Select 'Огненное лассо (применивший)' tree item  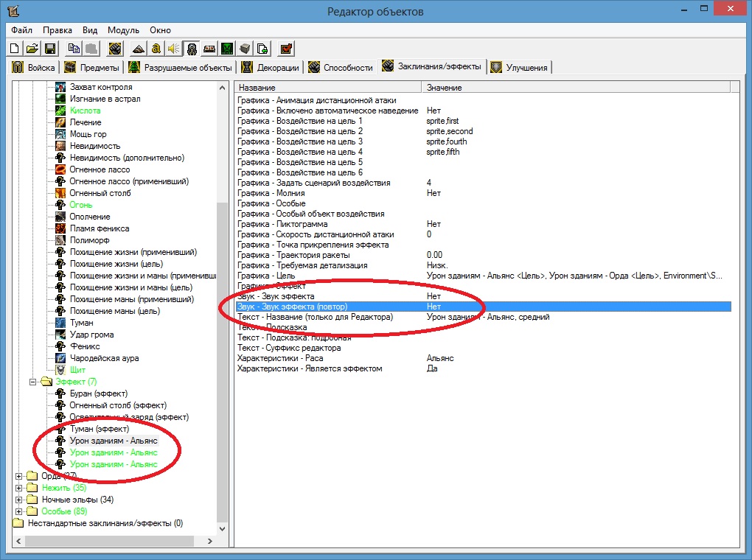pyautogui.click(x=129, y=181)
